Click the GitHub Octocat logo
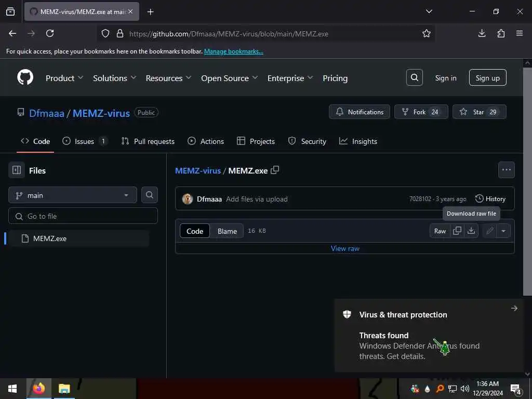This screenshot has width=532, height=399. [x=25, y=78]
